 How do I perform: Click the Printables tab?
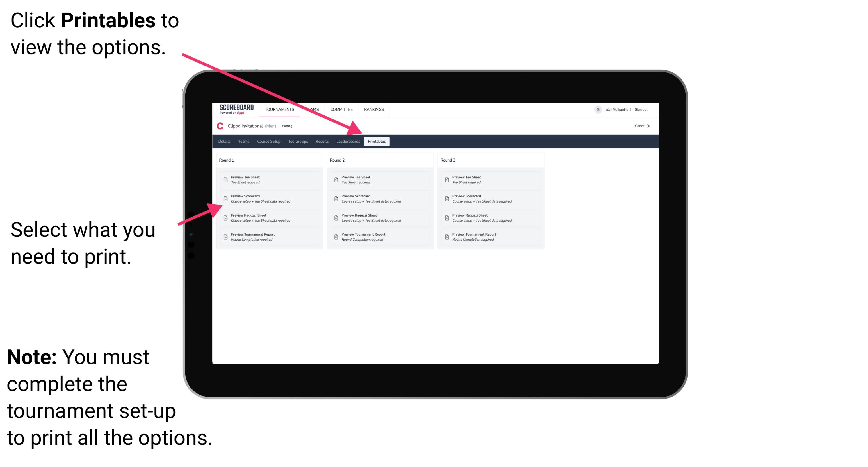[377, 142]
